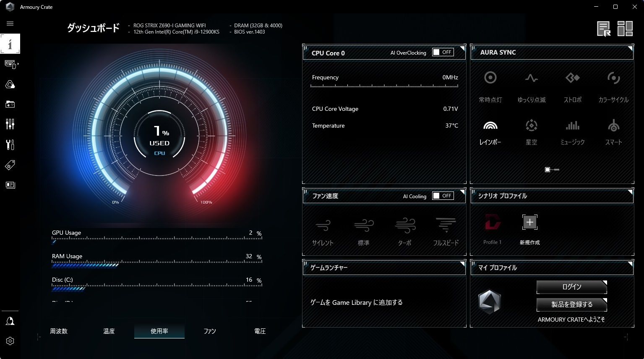This screenshot has width=644, height=359.
Task: Click the ARMOURY CRATEへようこそ text
Action: [x=571, y=320]
